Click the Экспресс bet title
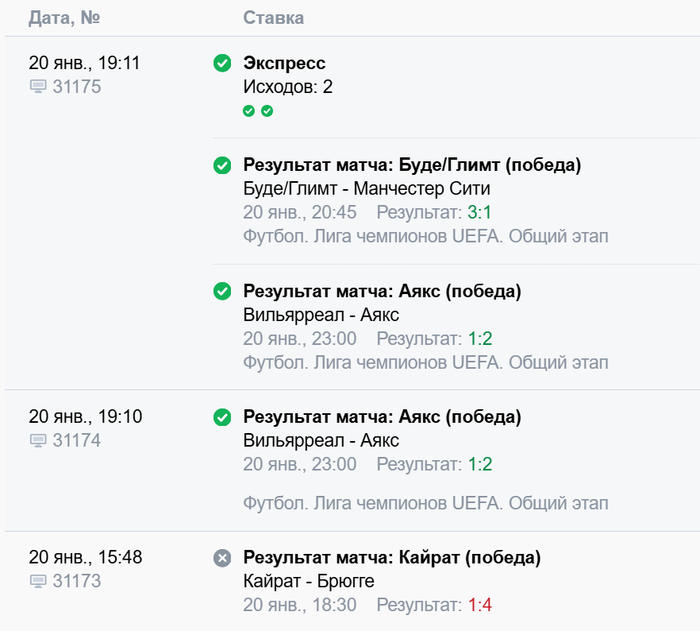This screenshot has width=700, height=631. (x=284, y=64)
